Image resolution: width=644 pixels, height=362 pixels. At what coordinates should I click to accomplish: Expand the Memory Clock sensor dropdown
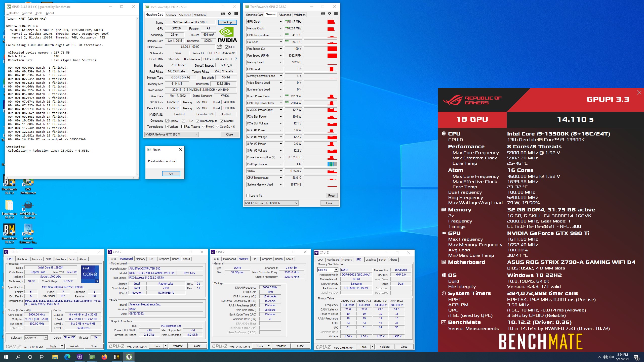(x=281, y=28)
